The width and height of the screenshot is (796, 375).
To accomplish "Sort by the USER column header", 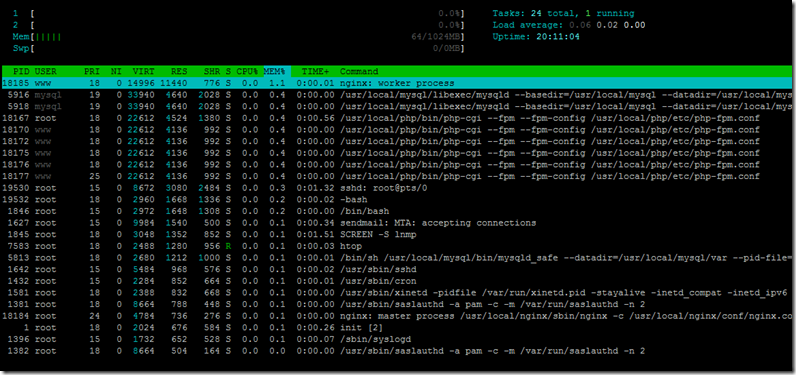I will pos(46,72).
